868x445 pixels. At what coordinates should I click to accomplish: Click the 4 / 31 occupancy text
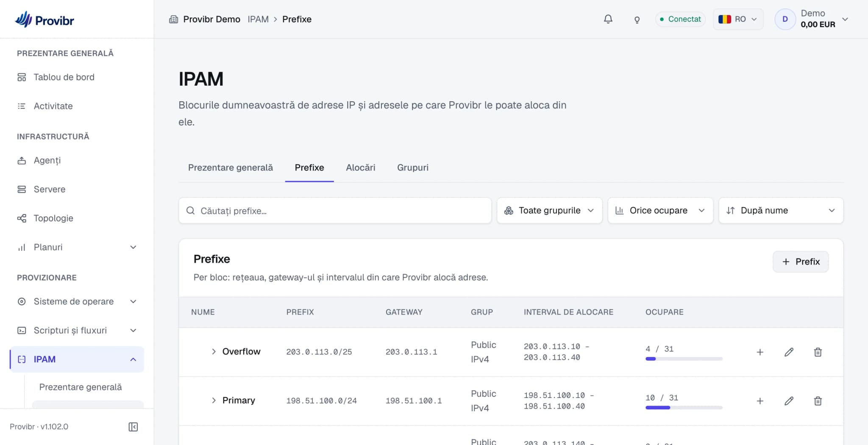pyautogui.click(x=659, y=349)
